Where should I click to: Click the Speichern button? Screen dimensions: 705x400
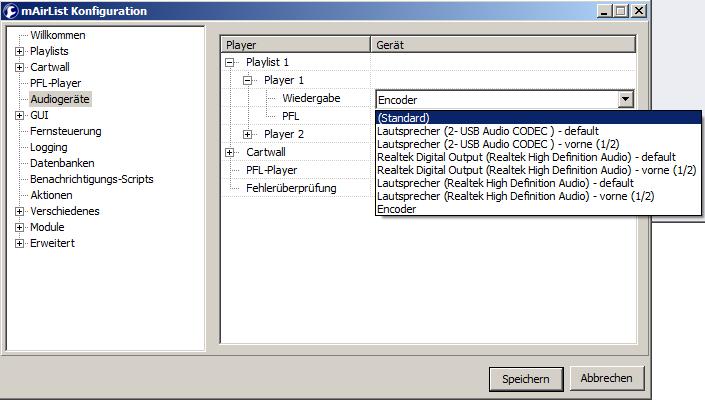pos(526,379)
